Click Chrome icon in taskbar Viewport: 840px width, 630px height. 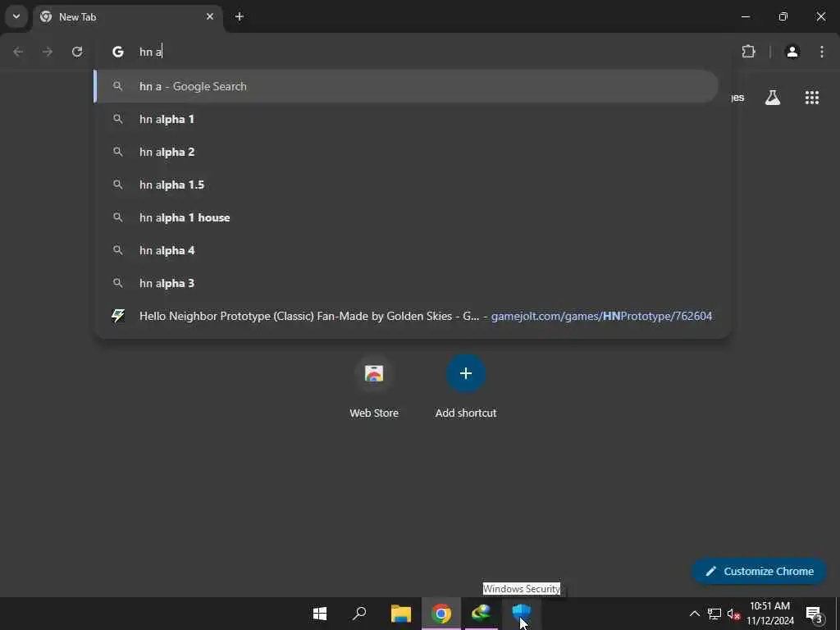[x=441, y=614]
